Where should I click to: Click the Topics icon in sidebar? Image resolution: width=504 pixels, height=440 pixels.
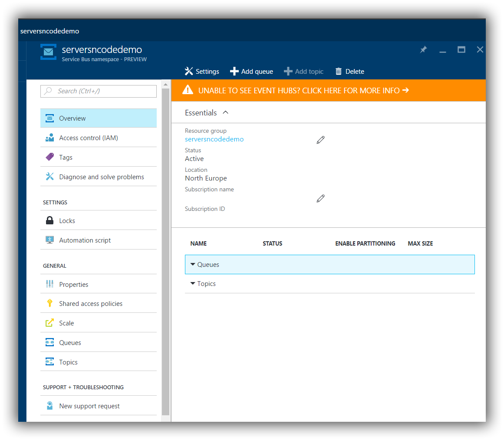[x=49, y=362]
